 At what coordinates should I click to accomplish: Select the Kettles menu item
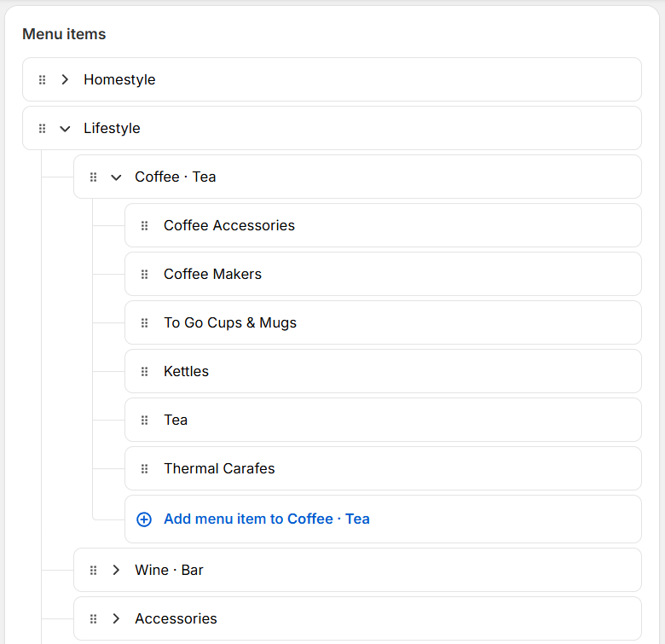[x=186, y=371]
